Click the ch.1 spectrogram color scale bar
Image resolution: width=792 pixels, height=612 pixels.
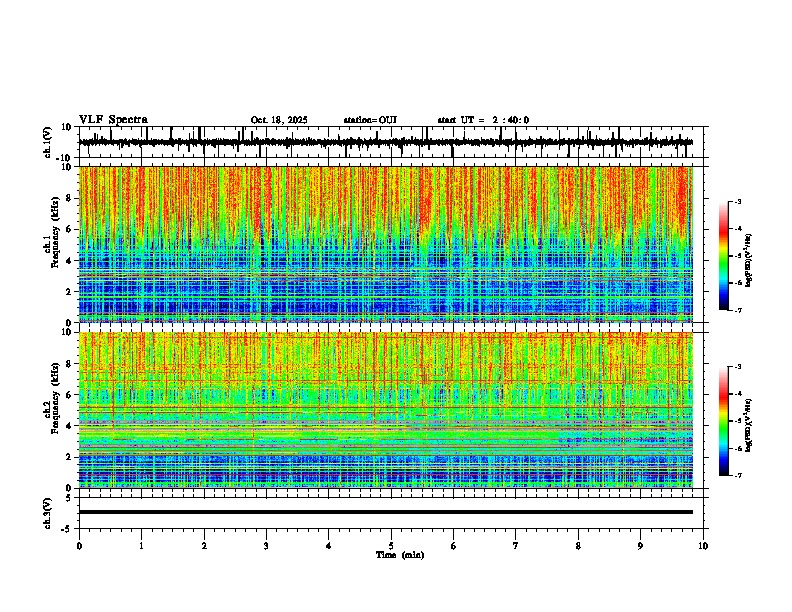(x=723, y=256)
